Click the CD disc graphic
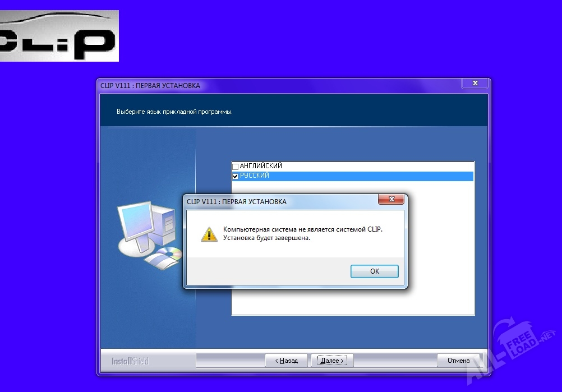Viewport: 562px width, 392px height. (167, 257)
